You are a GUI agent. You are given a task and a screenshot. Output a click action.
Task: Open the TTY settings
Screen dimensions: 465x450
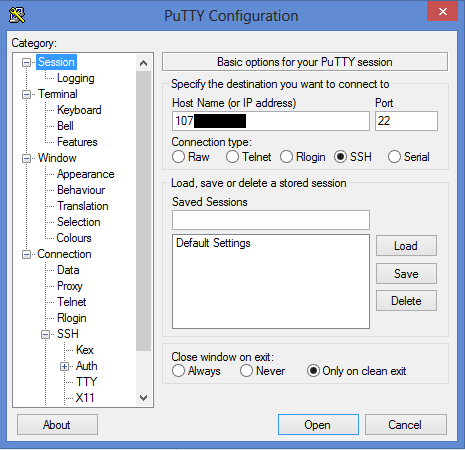tap(86, 382)
